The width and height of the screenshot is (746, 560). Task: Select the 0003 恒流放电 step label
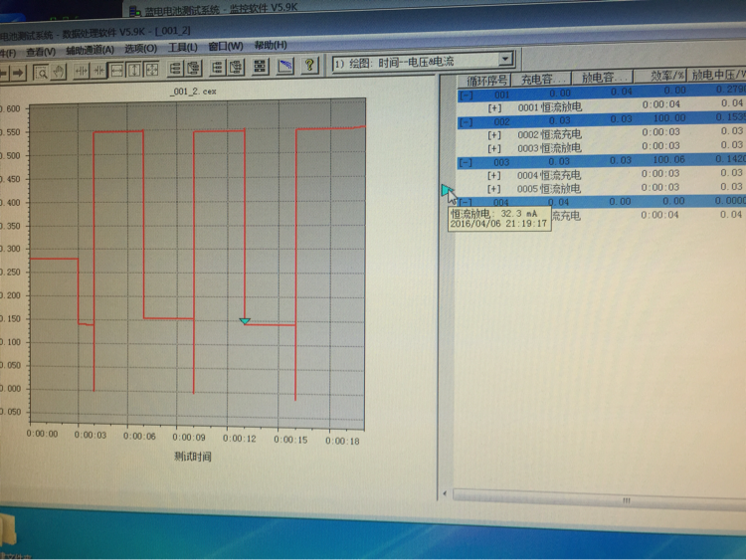pyautogui.click(x=549, y=148)
